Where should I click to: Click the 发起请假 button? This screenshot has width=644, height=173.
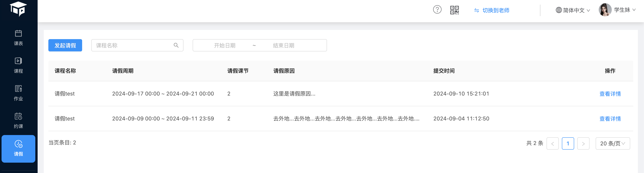click(65, 45)
